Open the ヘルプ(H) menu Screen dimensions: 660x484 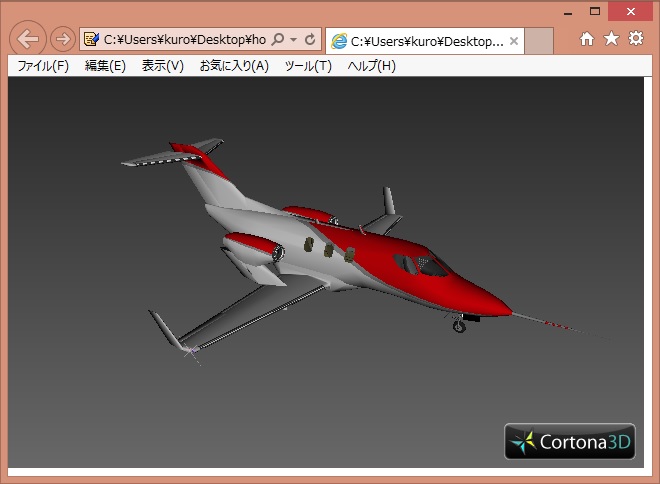click(371, 66)
